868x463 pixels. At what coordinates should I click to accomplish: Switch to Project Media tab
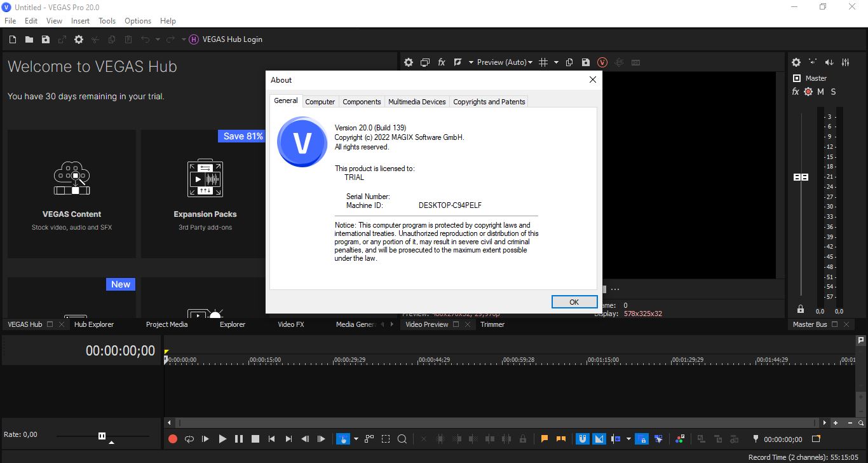(x=167, y=324)
